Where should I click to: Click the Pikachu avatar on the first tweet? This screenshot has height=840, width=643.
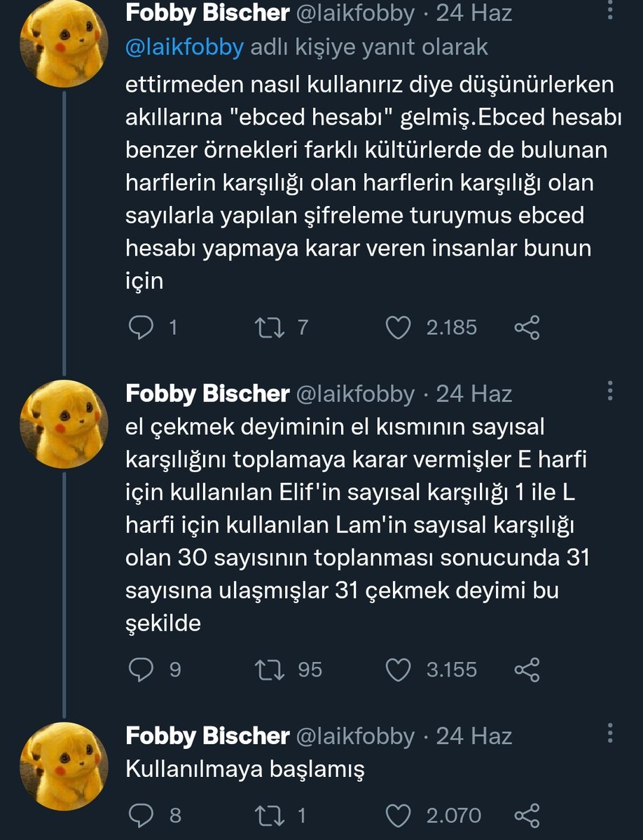[64, 43]
